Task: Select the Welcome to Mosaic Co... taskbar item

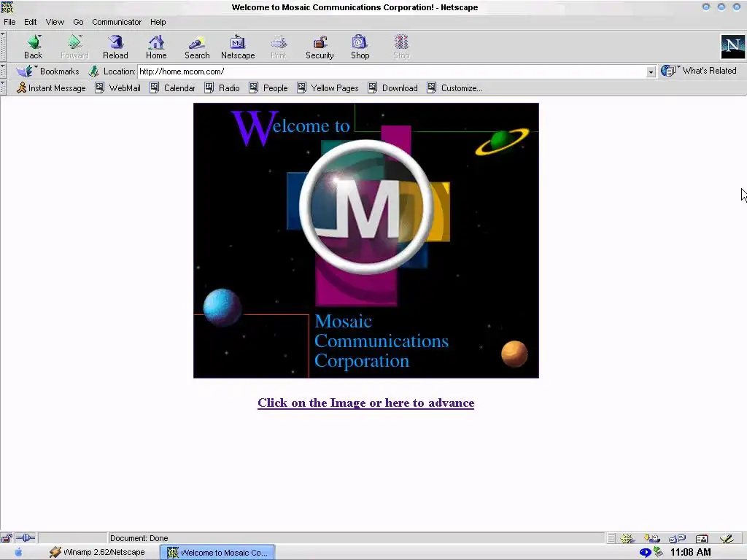Action: tap(217, 553)
